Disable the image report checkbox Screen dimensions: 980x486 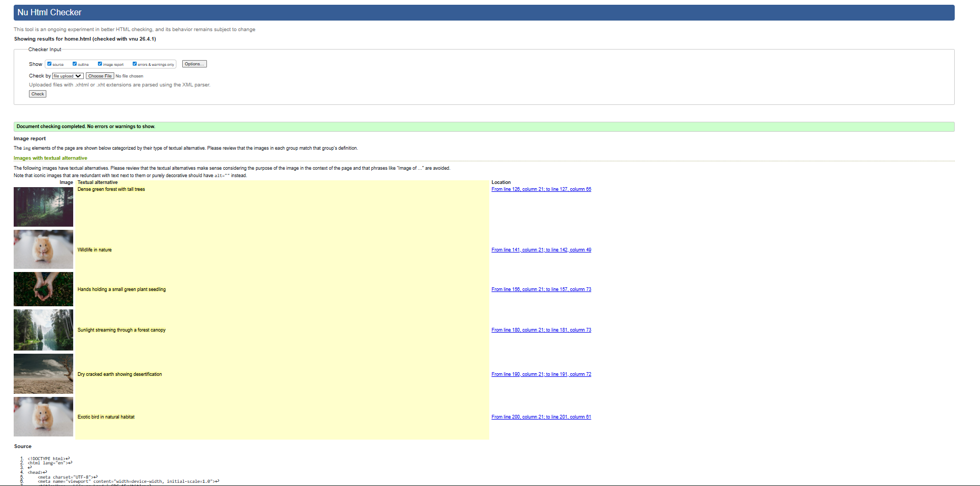[100, 63]
